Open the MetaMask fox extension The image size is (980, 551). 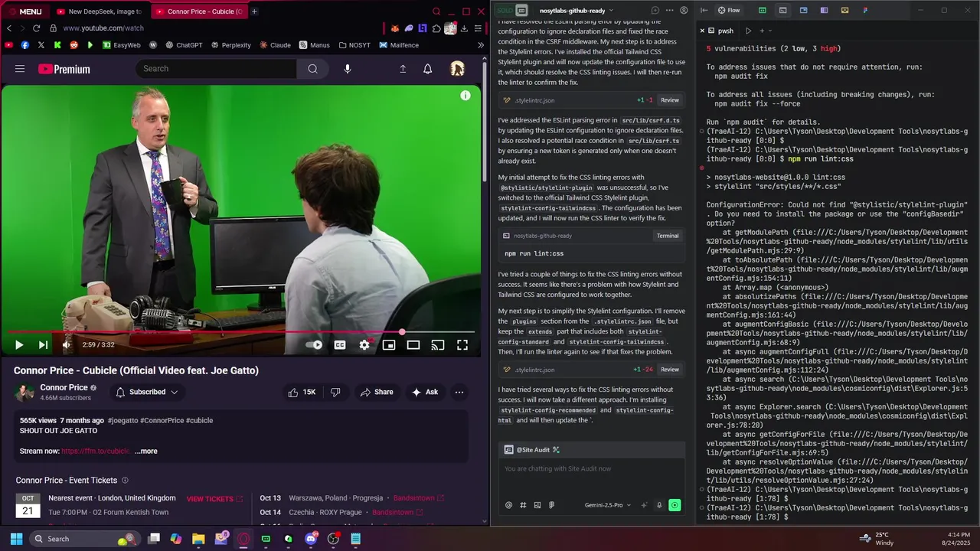pyautogui.click(x=395, y=28)
